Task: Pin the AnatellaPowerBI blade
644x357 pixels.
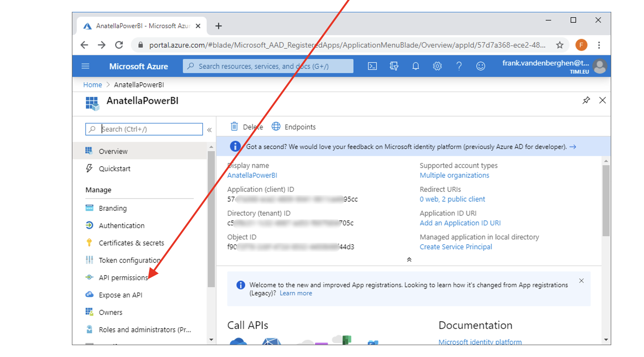Action: (x=586, y=101)
